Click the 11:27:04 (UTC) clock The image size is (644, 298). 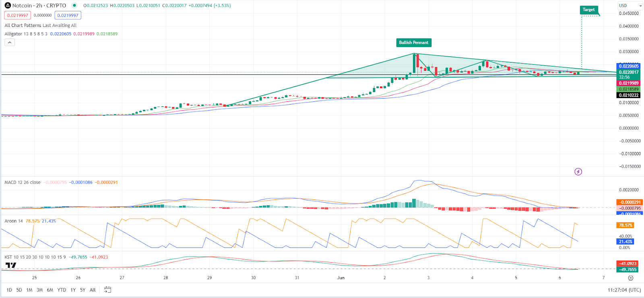624,290
